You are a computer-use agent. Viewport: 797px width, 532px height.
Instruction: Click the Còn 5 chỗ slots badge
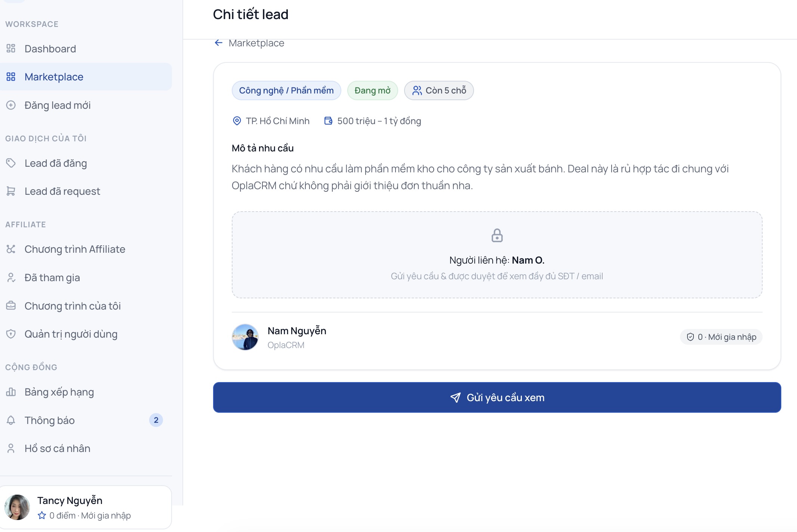click(439, 90)
